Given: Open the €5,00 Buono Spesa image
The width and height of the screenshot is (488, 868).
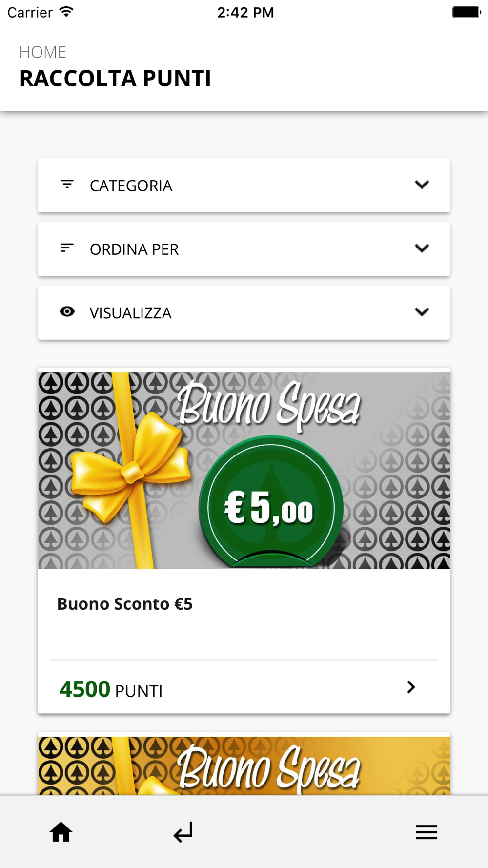Looking at the screenshot, I should [x=244, y=471].
